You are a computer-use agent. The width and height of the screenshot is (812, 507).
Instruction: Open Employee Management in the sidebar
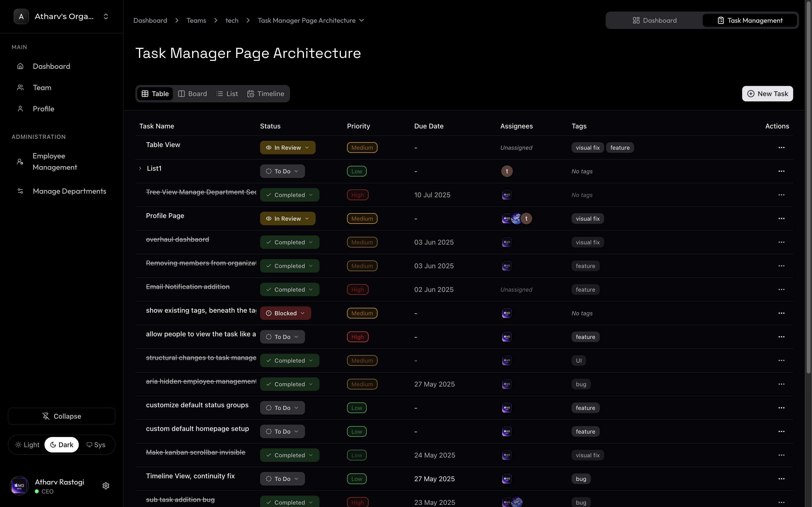click(x=55, y=162)
